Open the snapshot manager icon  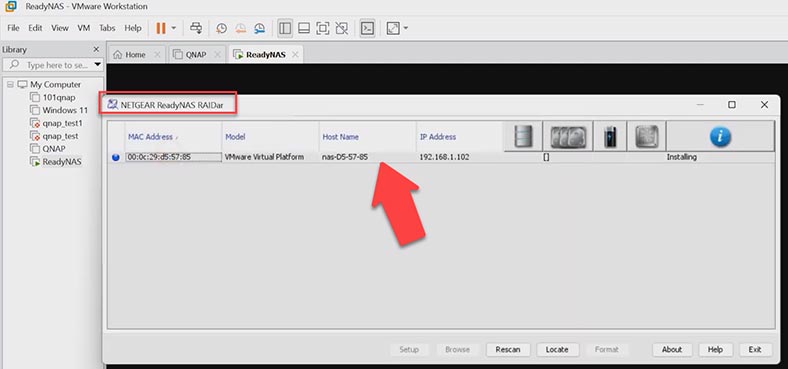259,28
